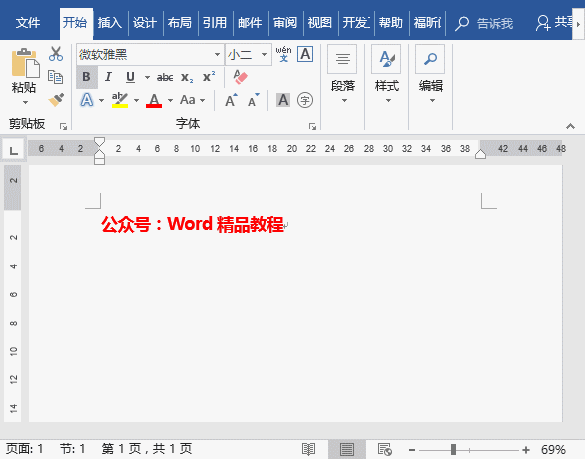Click the zoom in plus button
585x459 pixels.
click(526, 450)
